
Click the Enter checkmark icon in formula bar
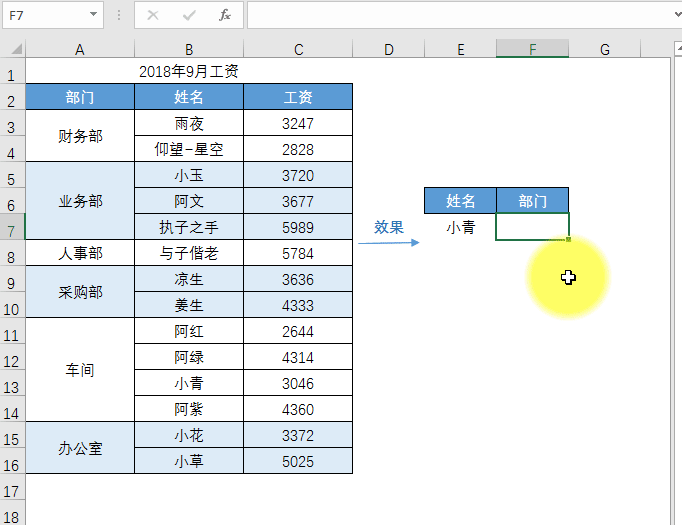tap(189, 16)
